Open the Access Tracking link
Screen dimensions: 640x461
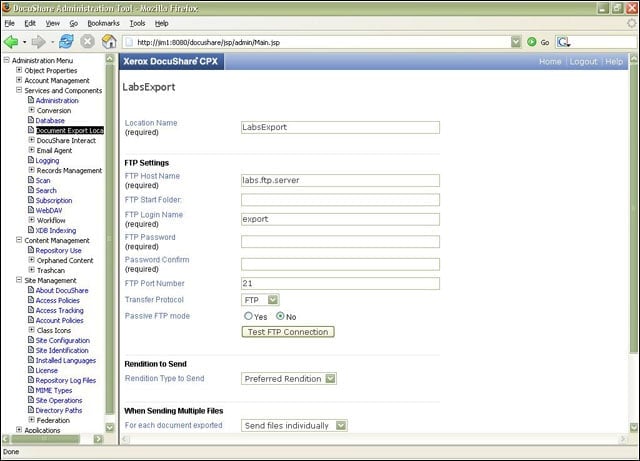[x=60, y=310]
